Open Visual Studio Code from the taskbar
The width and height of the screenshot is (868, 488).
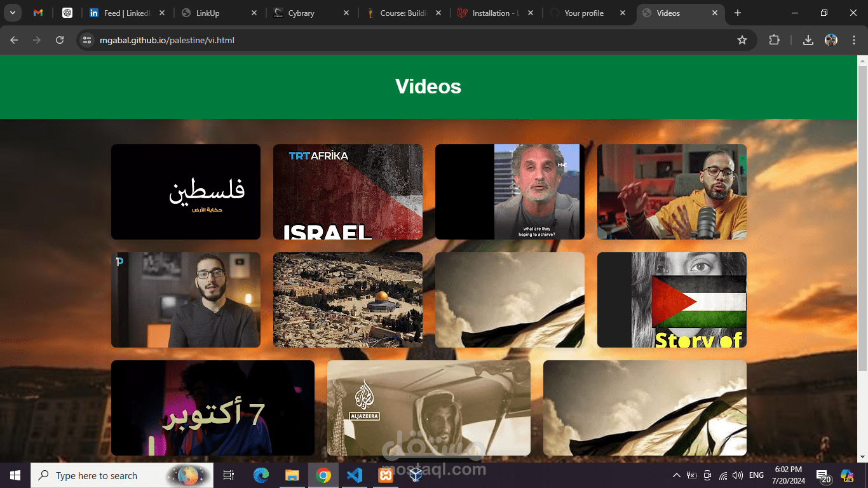point(355,475)
